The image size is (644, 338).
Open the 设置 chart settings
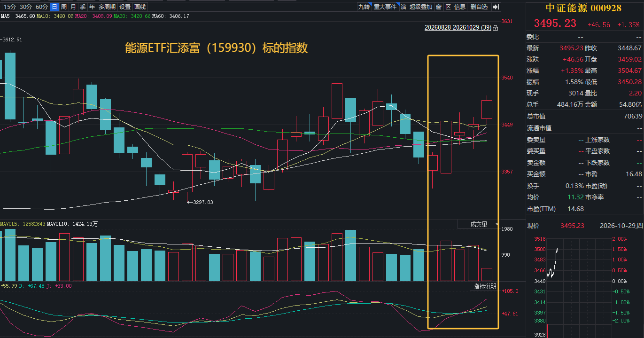click(125, 7)
